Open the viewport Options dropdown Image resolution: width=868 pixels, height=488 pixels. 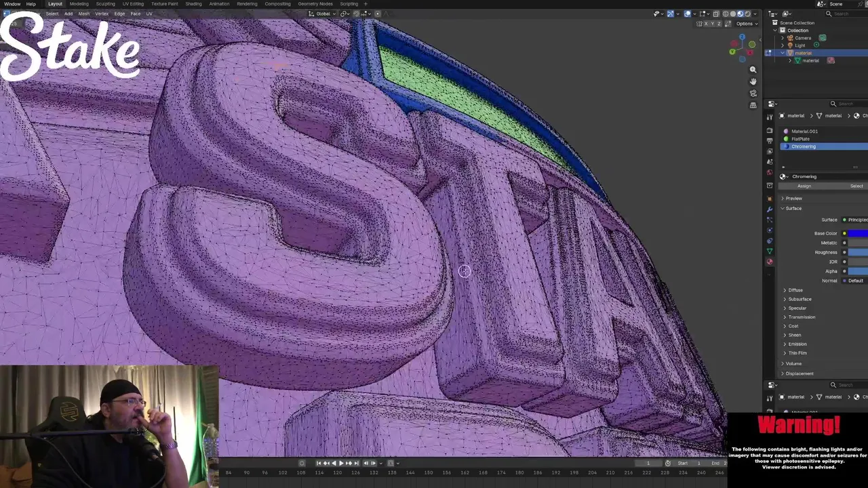(747, 24)
